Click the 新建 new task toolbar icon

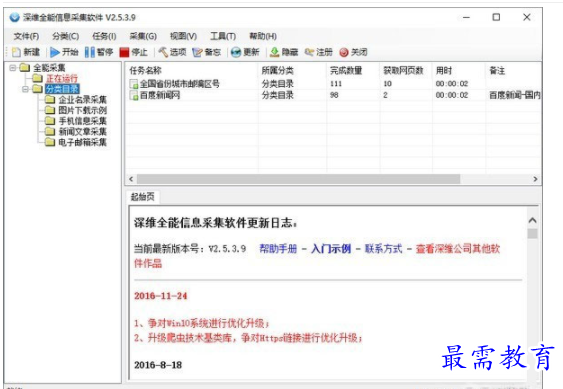[x=16, y=52]
